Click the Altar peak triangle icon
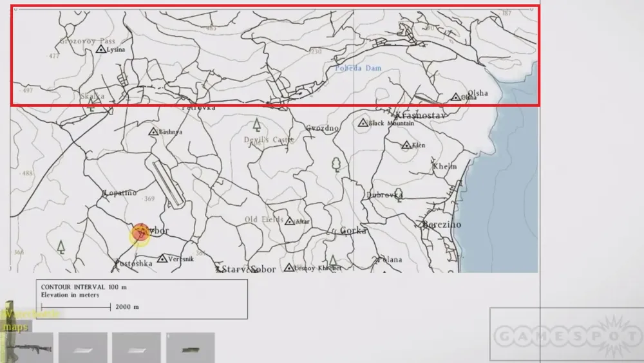644x363 pixels. tap(289, 221)
